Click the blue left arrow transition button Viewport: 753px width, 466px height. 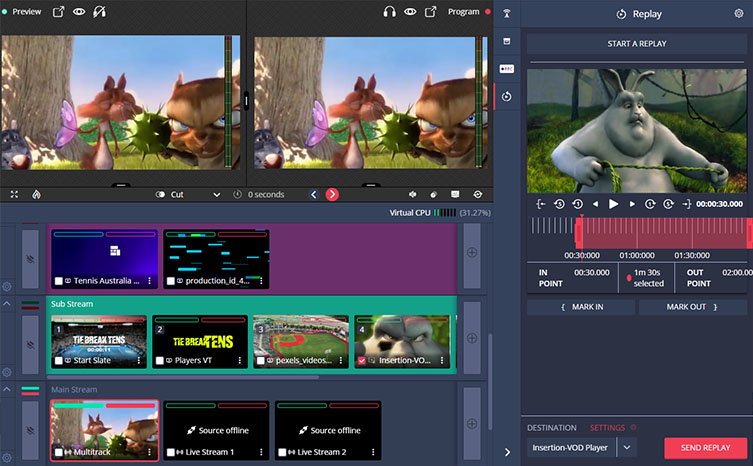(x=314, y=195)
